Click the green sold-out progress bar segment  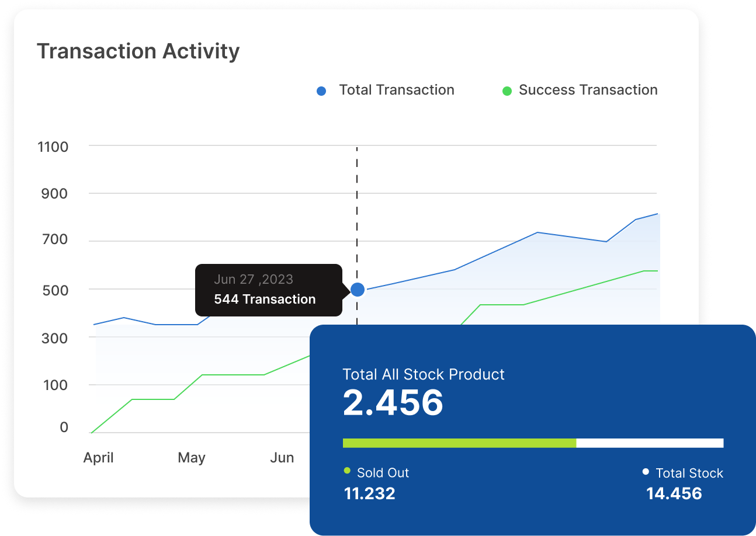459,443
